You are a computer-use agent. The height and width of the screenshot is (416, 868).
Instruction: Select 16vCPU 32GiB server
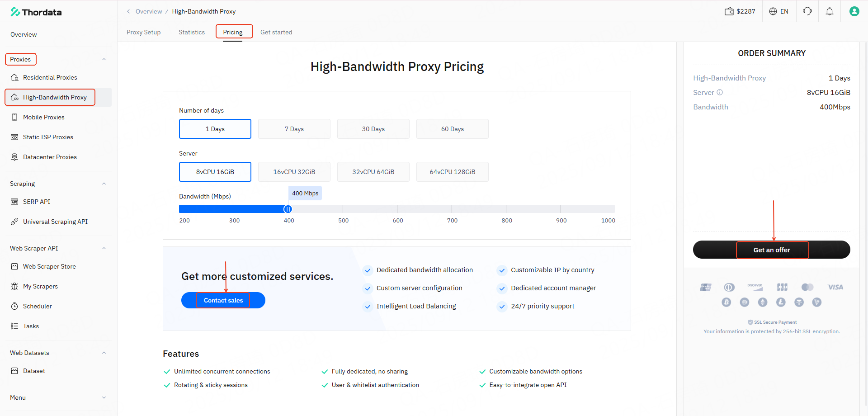tap(294, 172)
